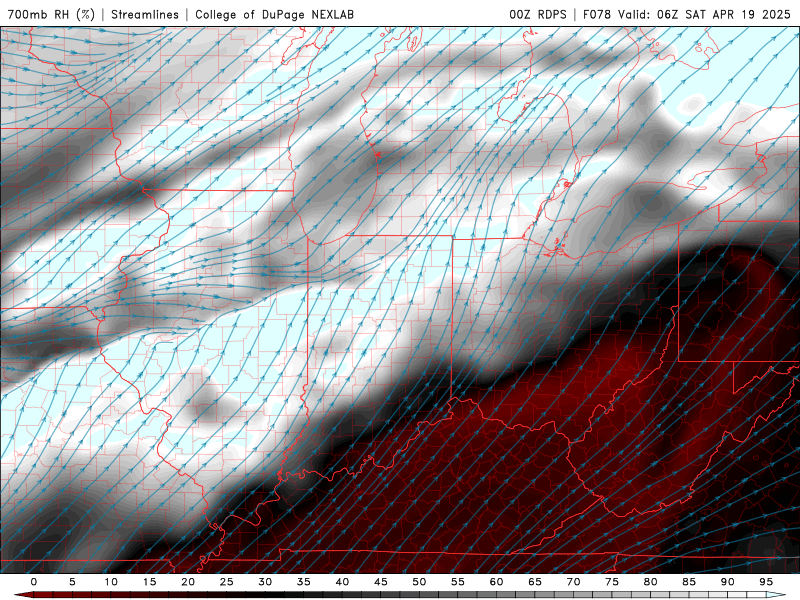
Task: Click the colorbar label '10'
Action: point(111,582)
